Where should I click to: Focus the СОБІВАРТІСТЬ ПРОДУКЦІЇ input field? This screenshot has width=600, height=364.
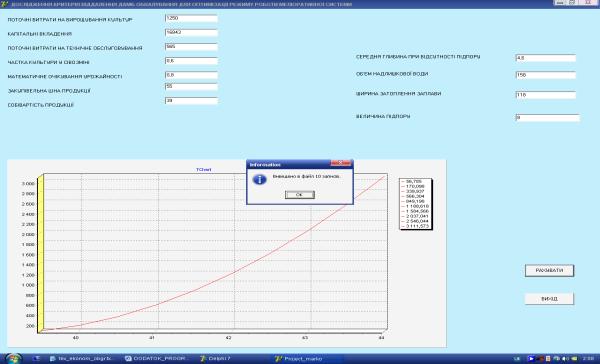[x=191, y=101]
